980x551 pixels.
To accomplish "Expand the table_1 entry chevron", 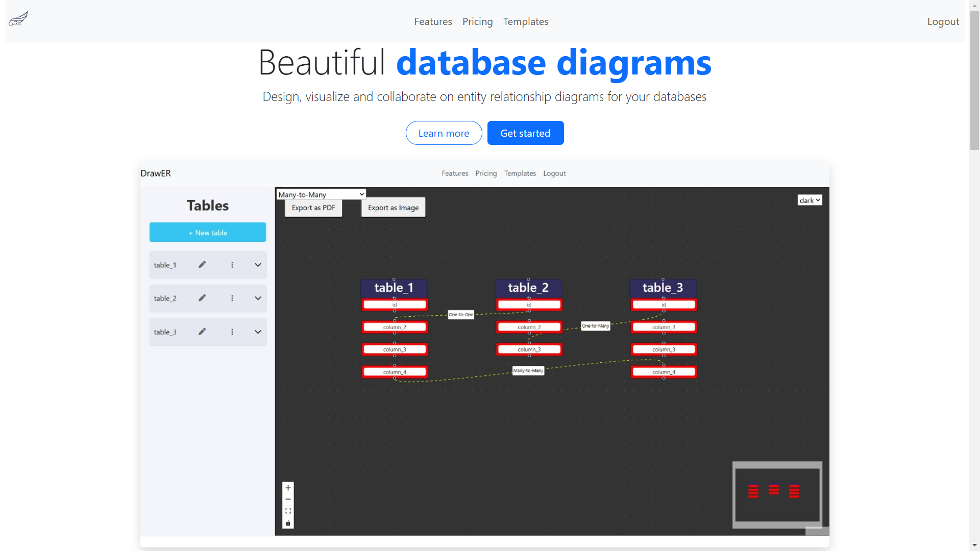I will [x=258, y=265].
